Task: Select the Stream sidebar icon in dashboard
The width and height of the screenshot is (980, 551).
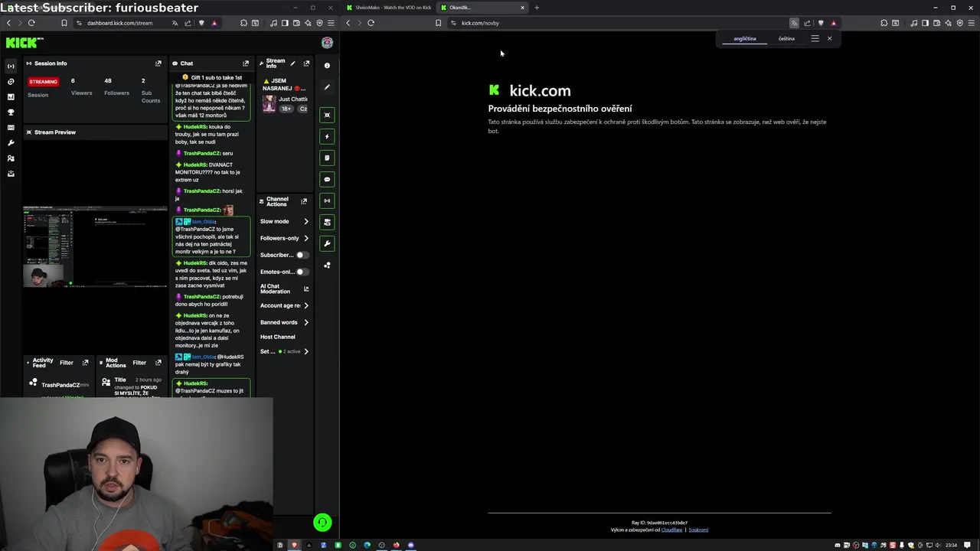Action: 11,66
